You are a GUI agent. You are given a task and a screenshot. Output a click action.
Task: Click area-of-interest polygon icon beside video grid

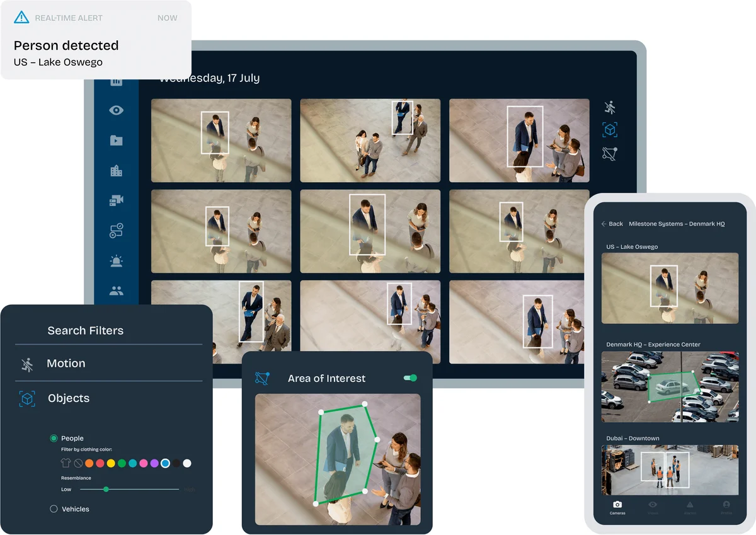pos(609,153)
